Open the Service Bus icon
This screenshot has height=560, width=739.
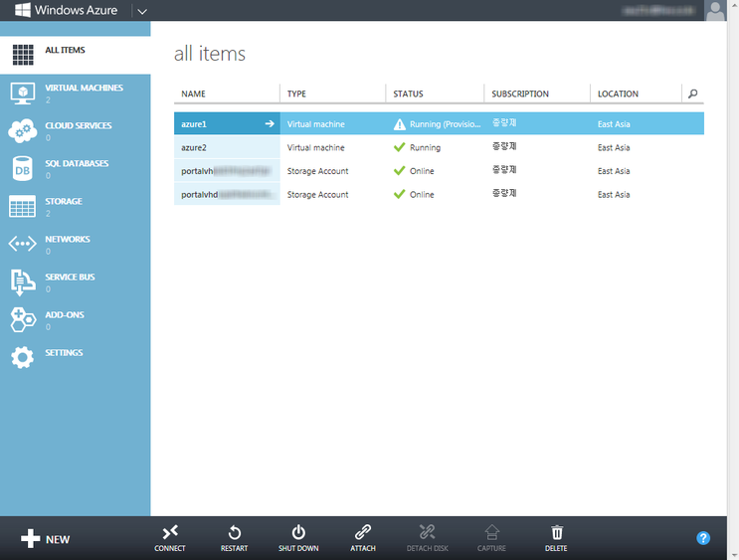click(22, 282)
